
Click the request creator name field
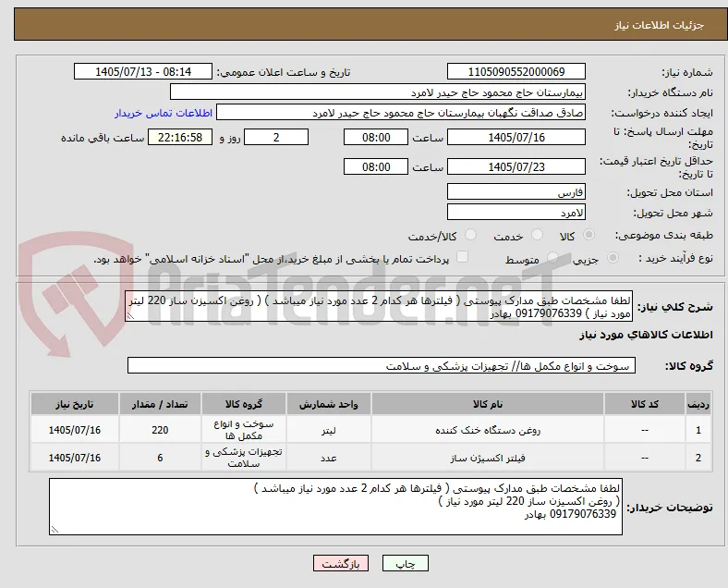(x=401, y=113)
